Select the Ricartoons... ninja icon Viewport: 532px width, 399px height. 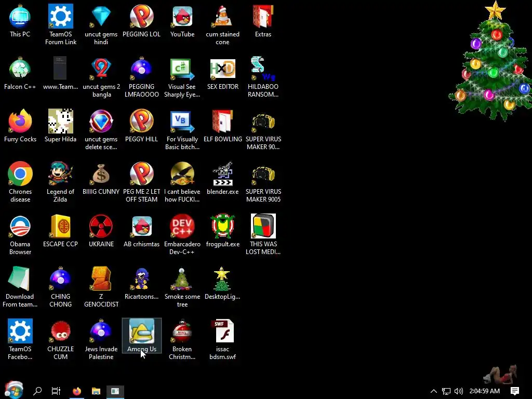(x=141, y=283)
